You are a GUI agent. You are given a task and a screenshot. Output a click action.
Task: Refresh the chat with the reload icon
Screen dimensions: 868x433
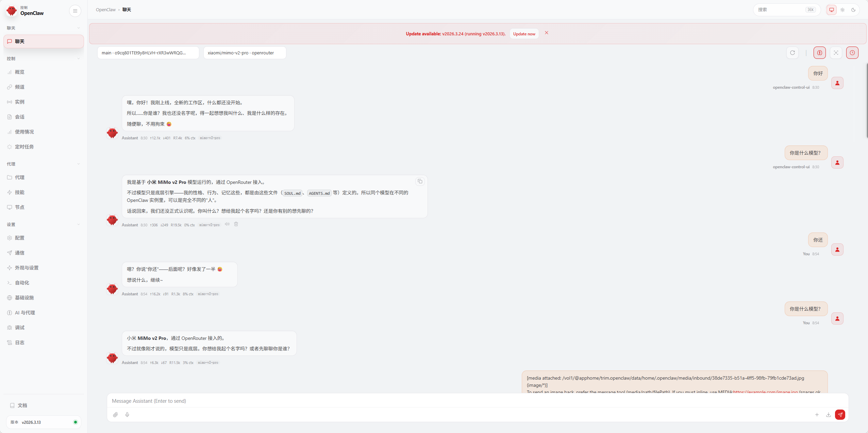click(x=792, y=53)
